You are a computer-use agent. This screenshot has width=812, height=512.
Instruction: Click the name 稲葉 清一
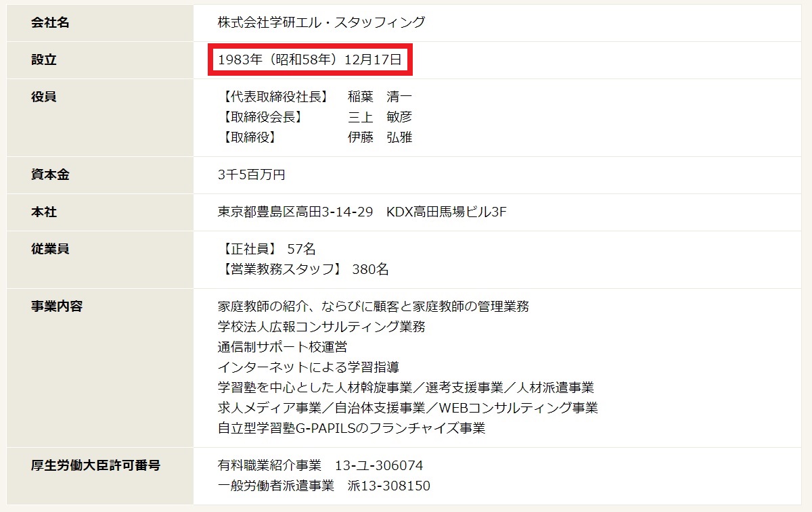[x=380, y=97]
